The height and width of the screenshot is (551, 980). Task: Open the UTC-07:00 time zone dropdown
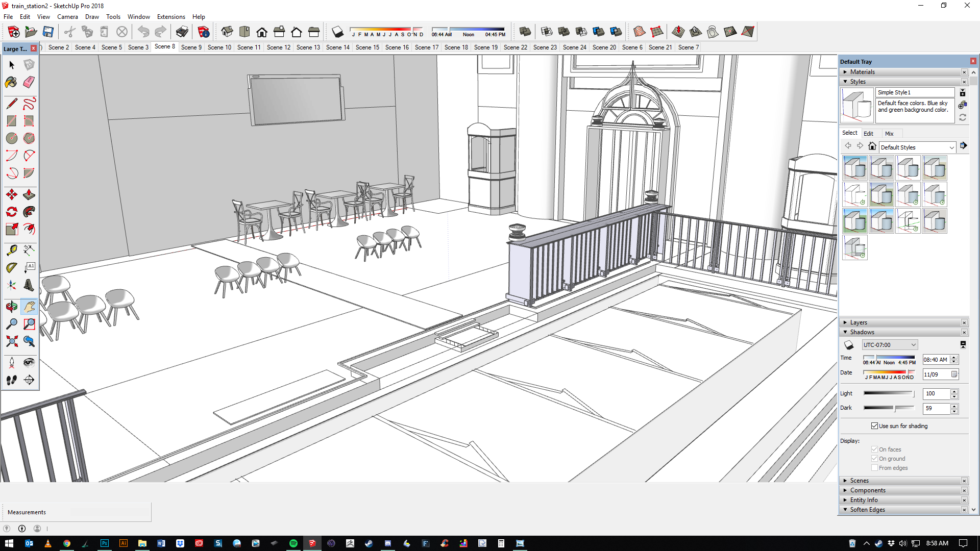click(890, 345)
